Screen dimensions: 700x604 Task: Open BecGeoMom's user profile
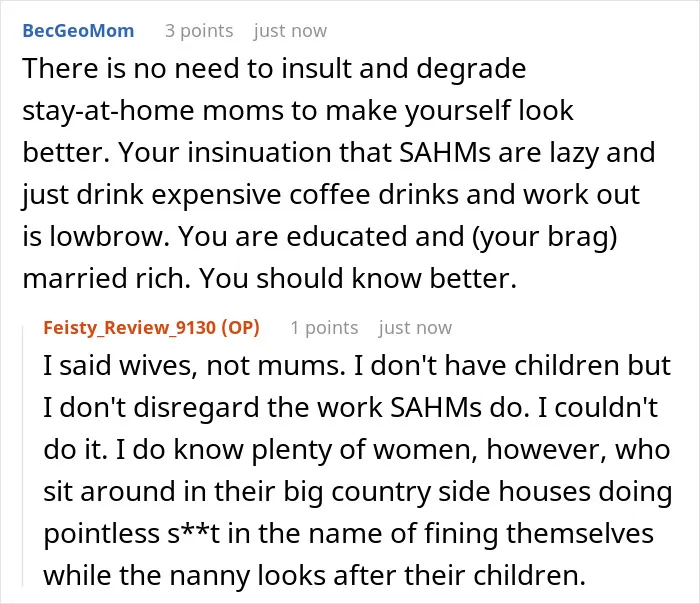(78, 31)
